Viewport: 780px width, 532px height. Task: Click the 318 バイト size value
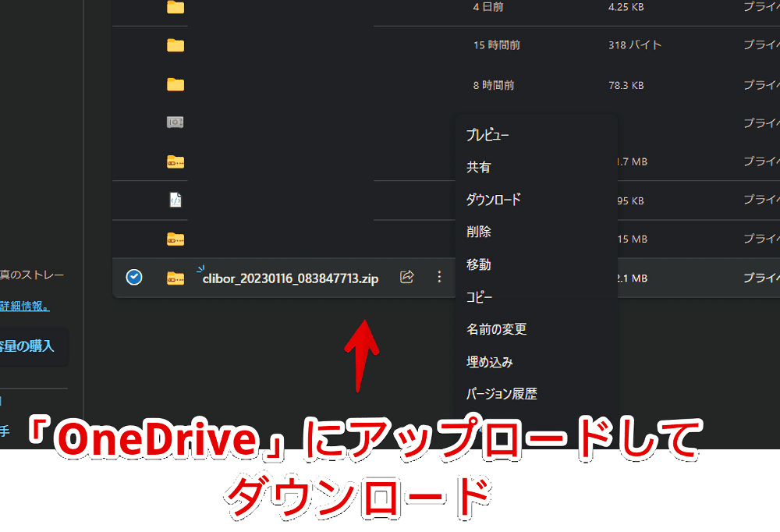coord(635,44)
